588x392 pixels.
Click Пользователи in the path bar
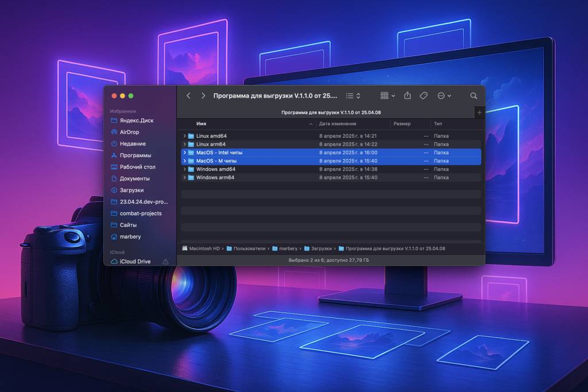point(249,249)
